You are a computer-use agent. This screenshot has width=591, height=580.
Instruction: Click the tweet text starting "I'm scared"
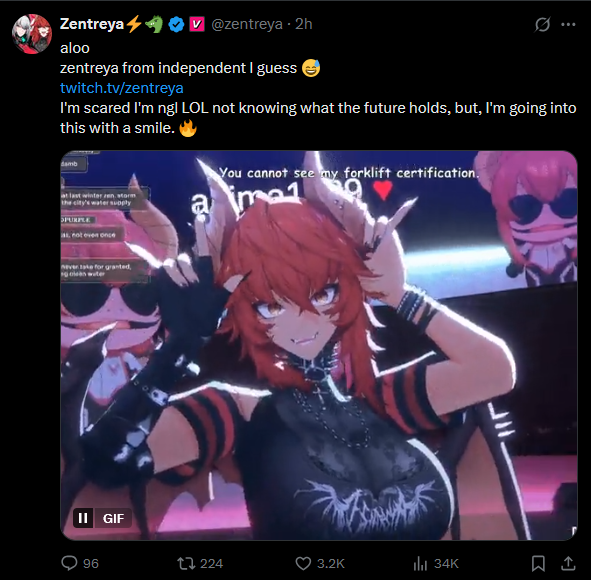click(318, 118)
